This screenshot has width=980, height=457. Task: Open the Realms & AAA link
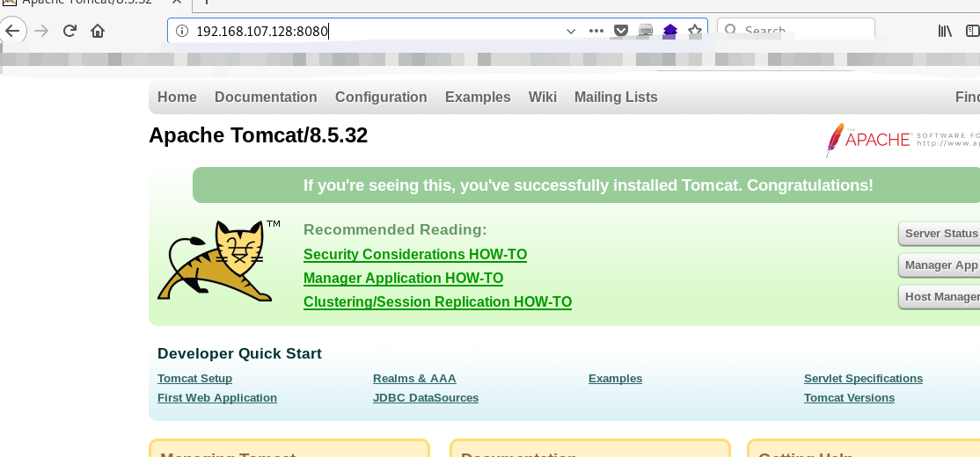414,379
